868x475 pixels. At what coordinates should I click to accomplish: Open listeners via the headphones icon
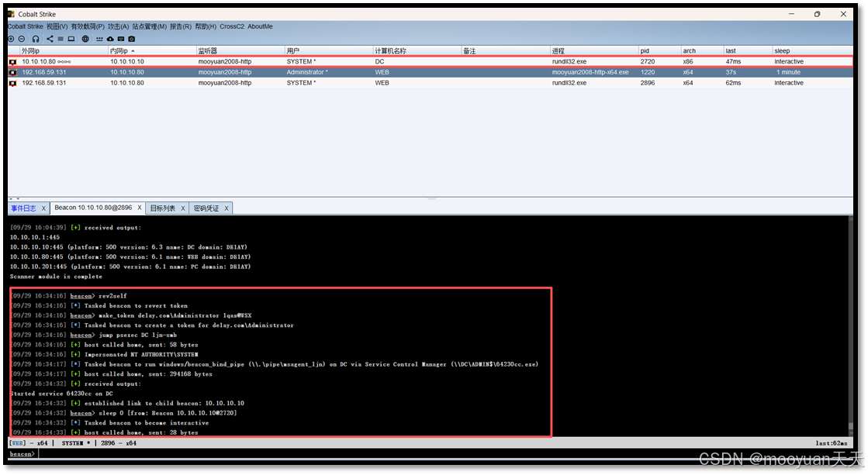point(36,39)
